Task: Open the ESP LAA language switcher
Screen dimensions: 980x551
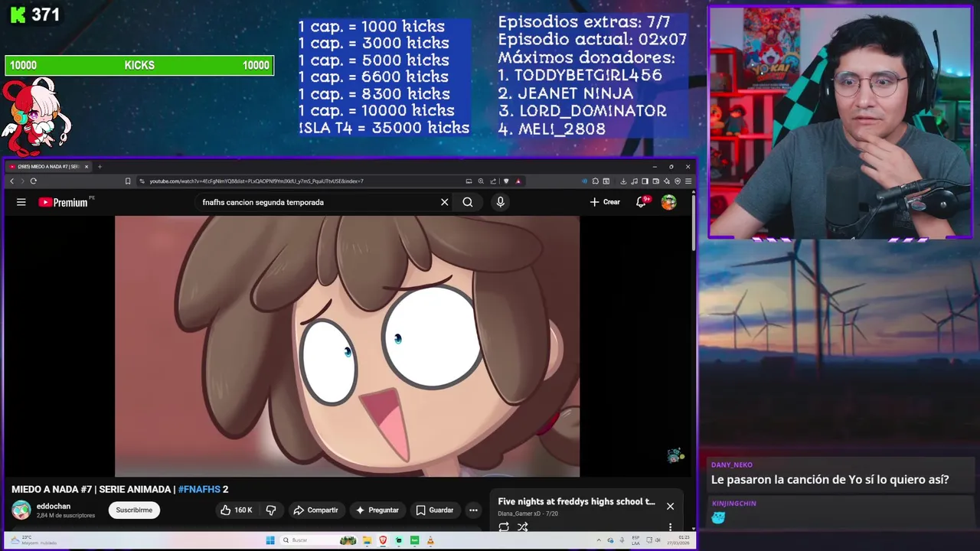Action: [635, 540]
